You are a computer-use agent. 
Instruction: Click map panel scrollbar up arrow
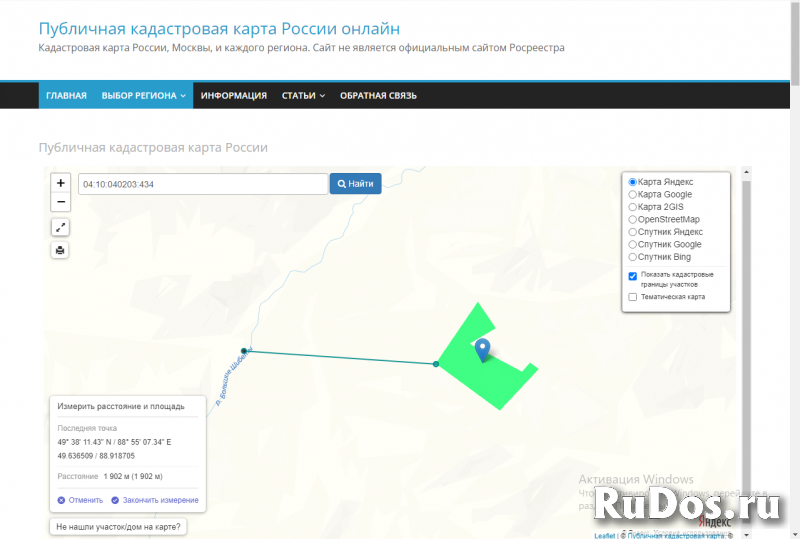pos(746,173)
